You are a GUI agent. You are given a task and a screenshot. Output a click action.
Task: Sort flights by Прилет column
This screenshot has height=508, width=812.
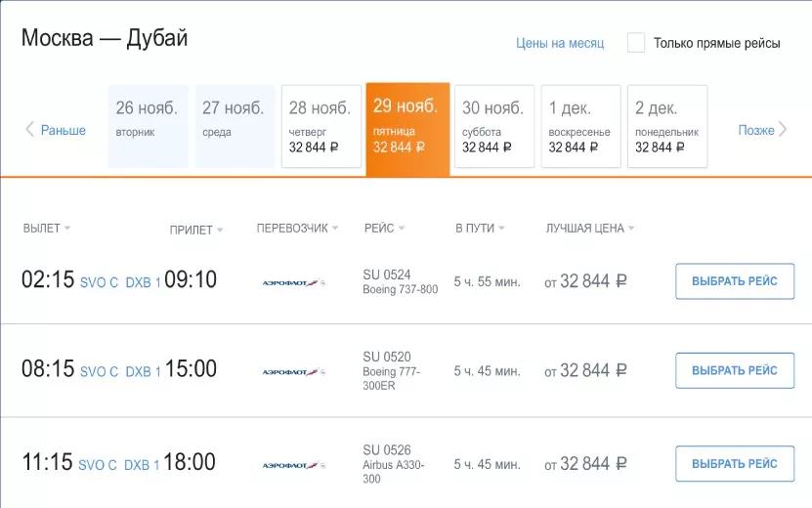point(195,230)
